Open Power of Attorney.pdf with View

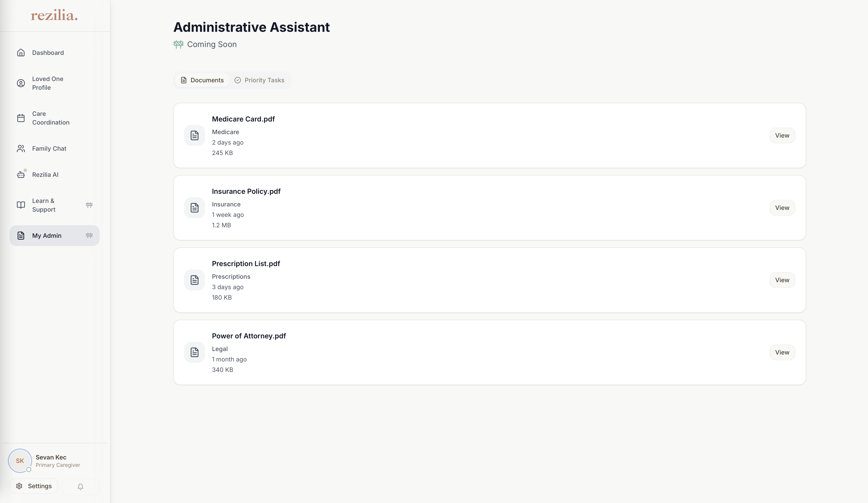[x=782, y=353]
